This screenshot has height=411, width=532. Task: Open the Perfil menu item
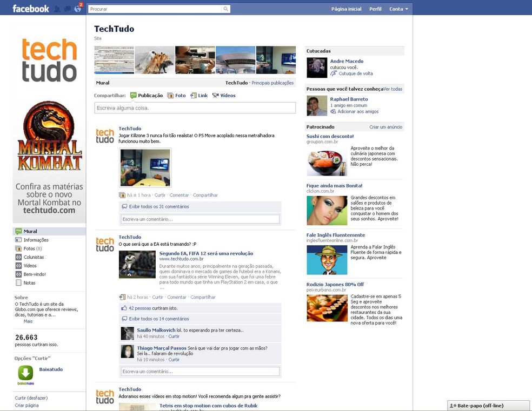click(375, 9)
